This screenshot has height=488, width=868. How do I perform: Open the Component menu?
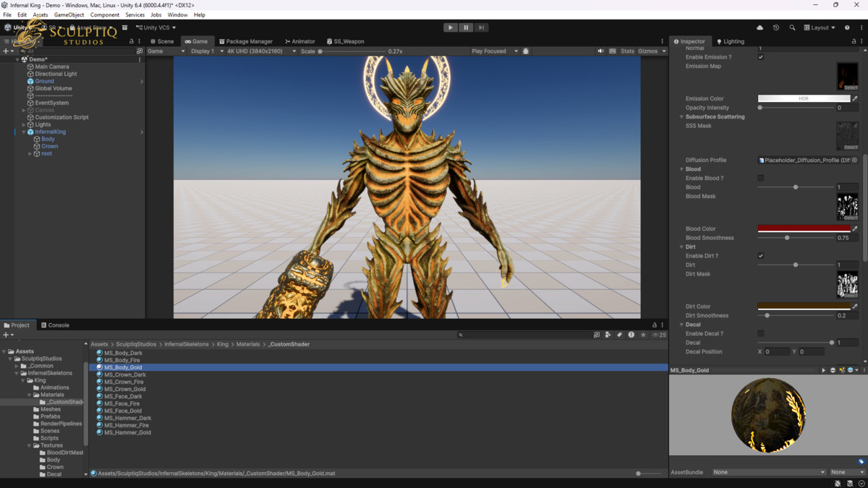[105, 14]
